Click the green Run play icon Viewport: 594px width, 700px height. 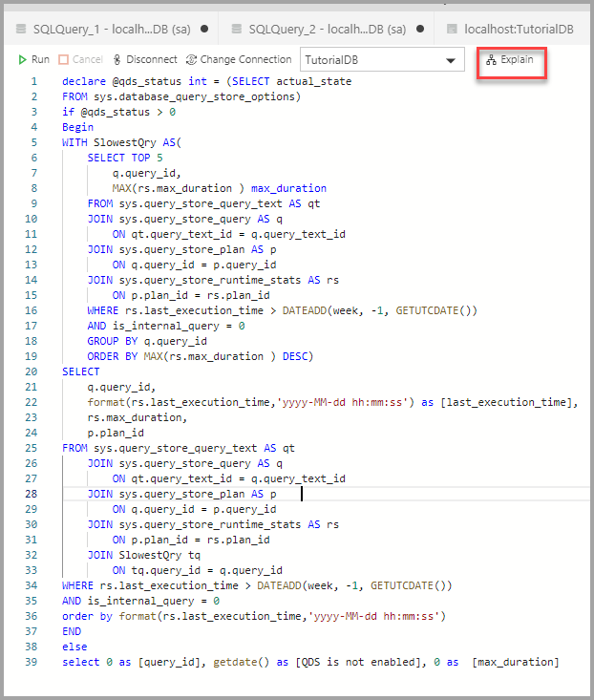(22, 59)
